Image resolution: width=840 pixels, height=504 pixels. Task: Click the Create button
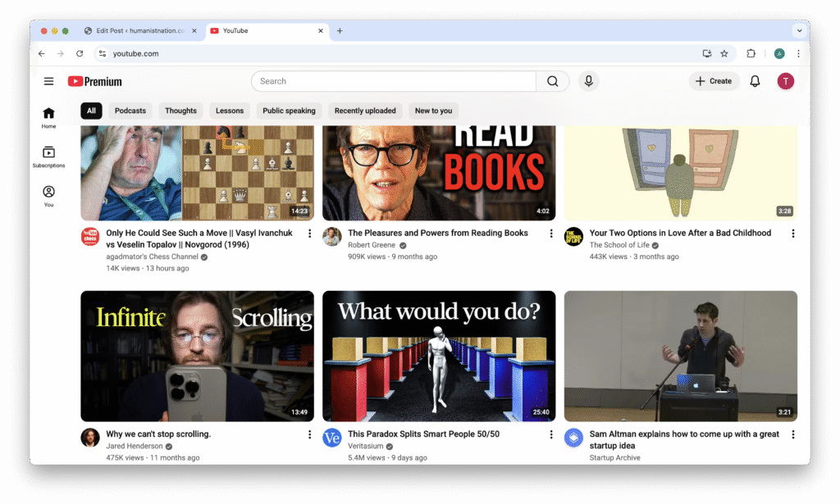(x=714, y=81)
